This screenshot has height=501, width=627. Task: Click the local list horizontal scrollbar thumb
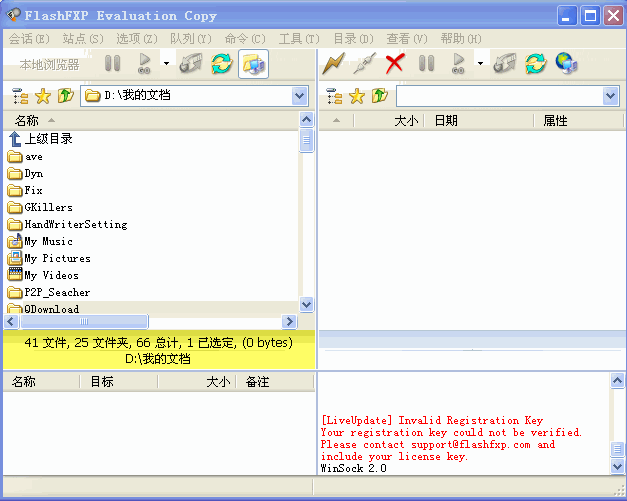(84, 321)
